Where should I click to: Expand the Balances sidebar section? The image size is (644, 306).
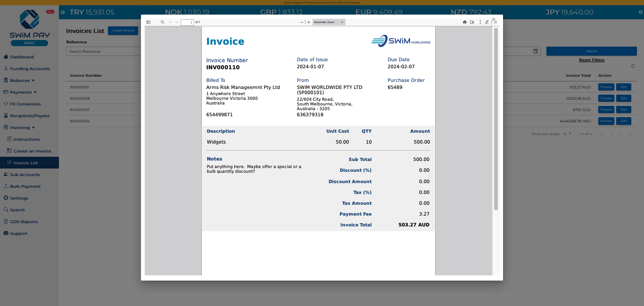(20, 80)
